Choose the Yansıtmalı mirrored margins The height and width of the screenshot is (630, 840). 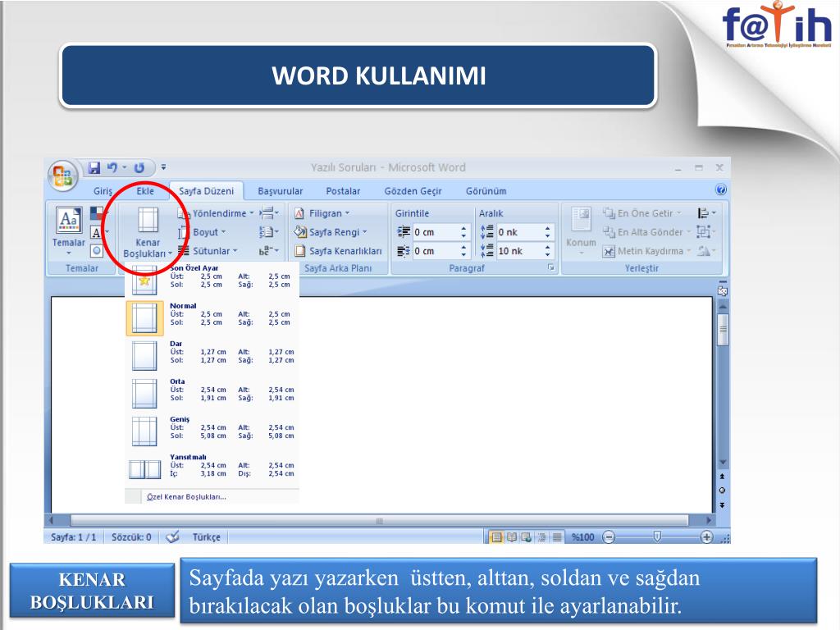coord(212,468)
